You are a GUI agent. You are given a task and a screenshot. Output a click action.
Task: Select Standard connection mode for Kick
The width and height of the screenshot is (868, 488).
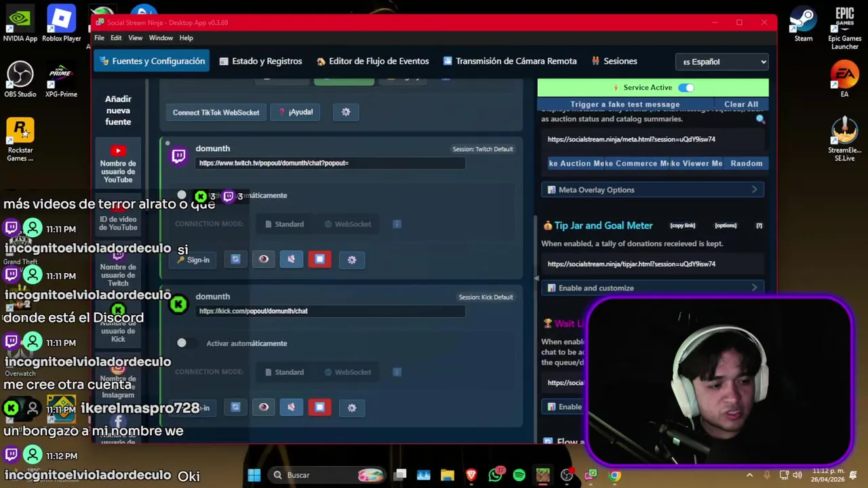tap(284, 371)
